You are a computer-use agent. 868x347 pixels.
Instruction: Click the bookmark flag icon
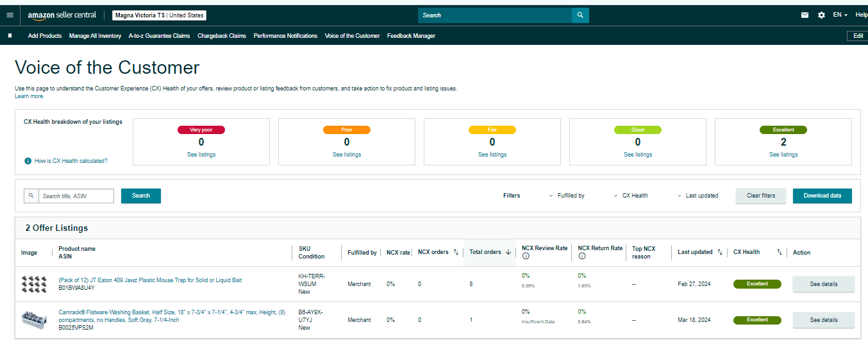pos(10,36)
